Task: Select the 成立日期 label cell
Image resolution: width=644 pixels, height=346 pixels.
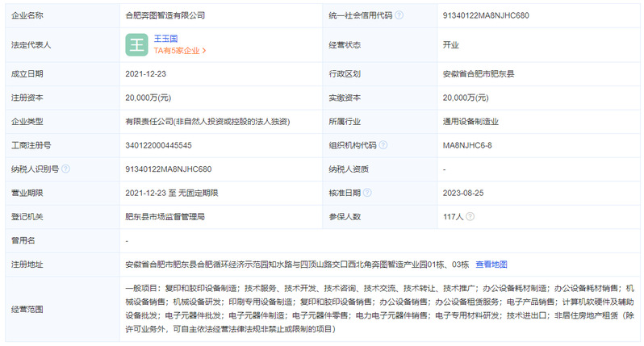Action: coord(62,74)
